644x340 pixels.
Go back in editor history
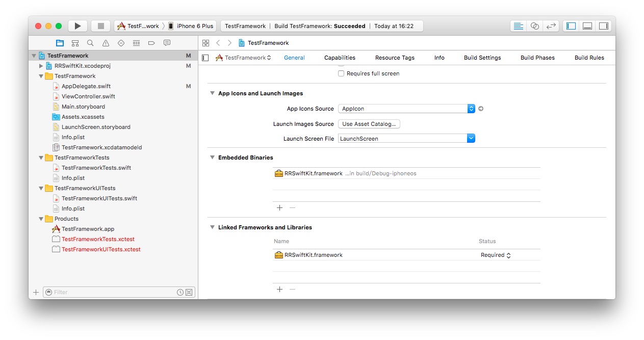(x=218, y=43)
